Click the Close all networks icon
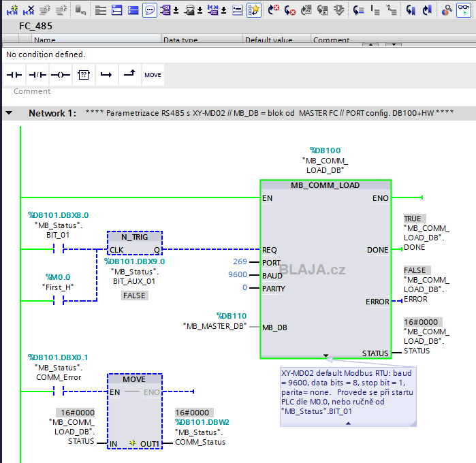 click(117, 10)
